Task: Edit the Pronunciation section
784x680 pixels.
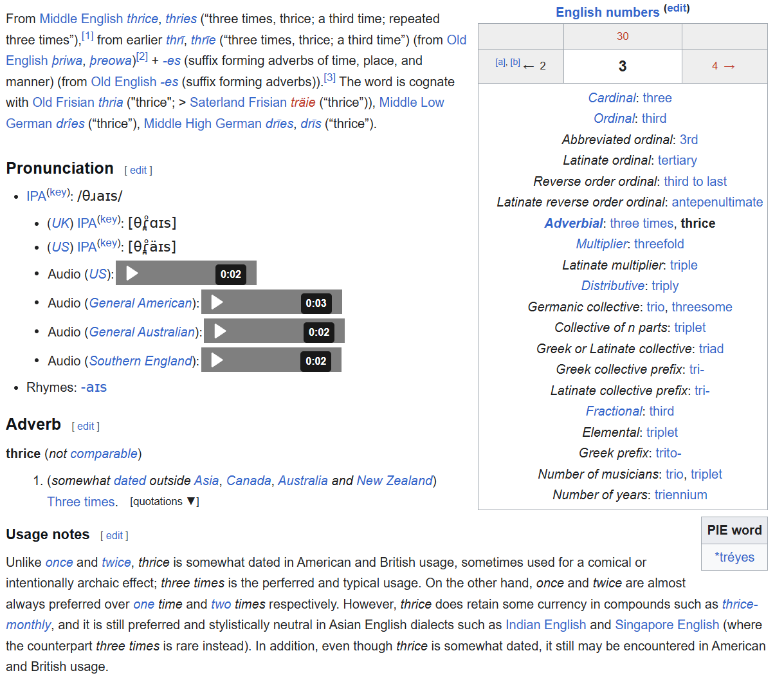Action: pos(138,170)
